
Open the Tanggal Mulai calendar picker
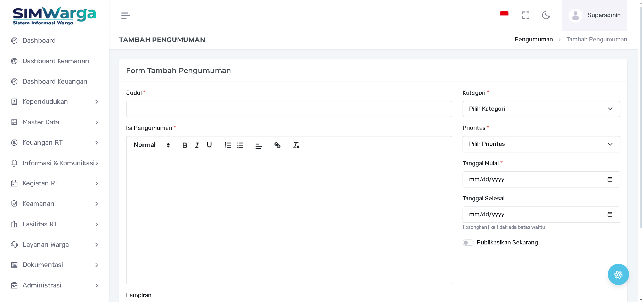(610, 179)
